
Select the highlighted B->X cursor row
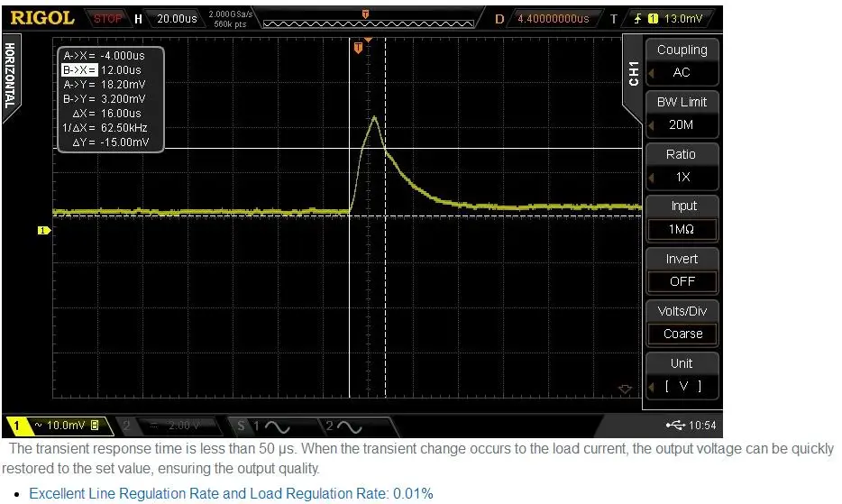[102, 69]
